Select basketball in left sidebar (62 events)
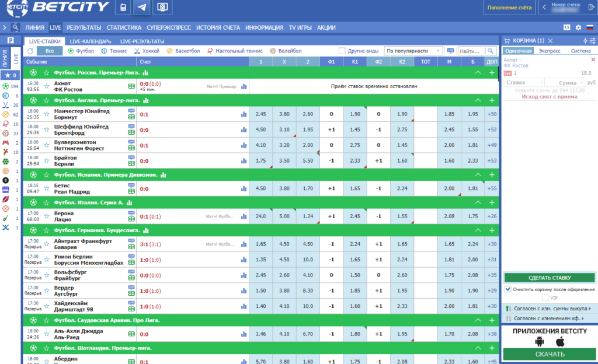 click(6, 114)
